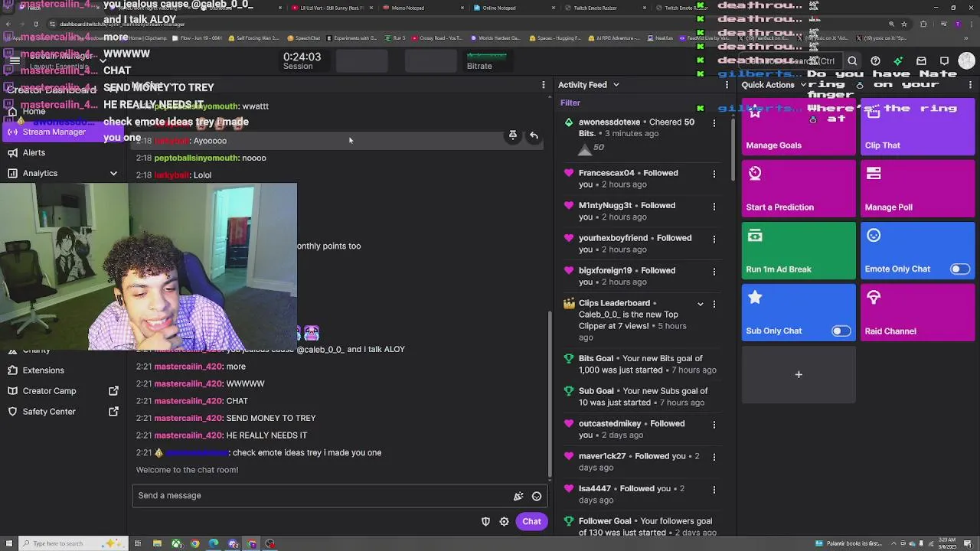
Task: Toggle Emote Only Chat switch
Action: 959,269
